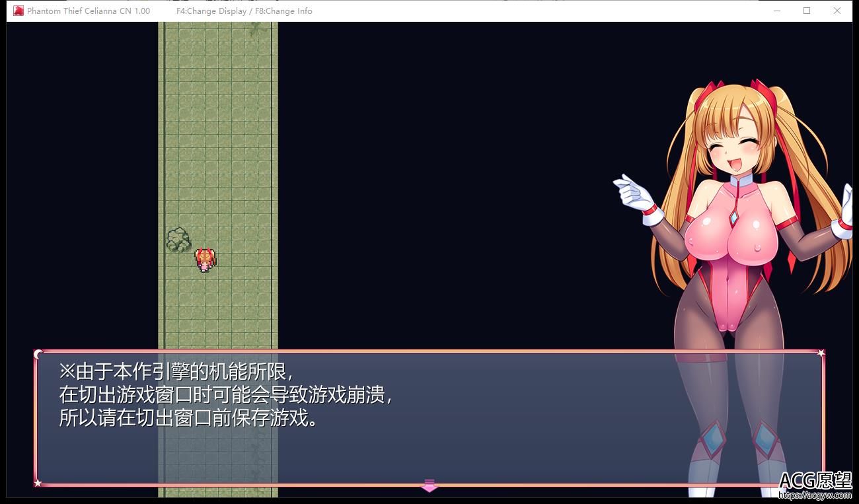The height and width of the screenshot is (504, 859).
Task: Click the "F4:Change Display / F8:Change Info" title text
Action: point(244,11)
